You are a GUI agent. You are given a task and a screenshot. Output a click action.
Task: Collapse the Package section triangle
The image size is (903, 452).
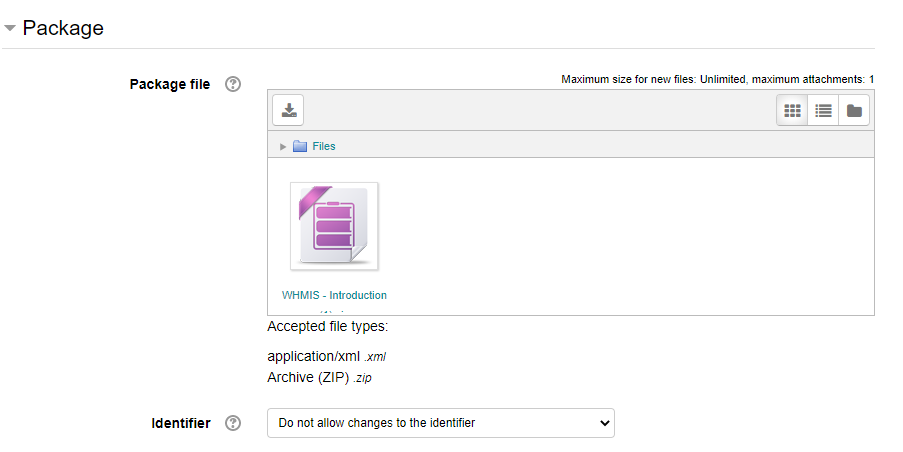point(10,28)
